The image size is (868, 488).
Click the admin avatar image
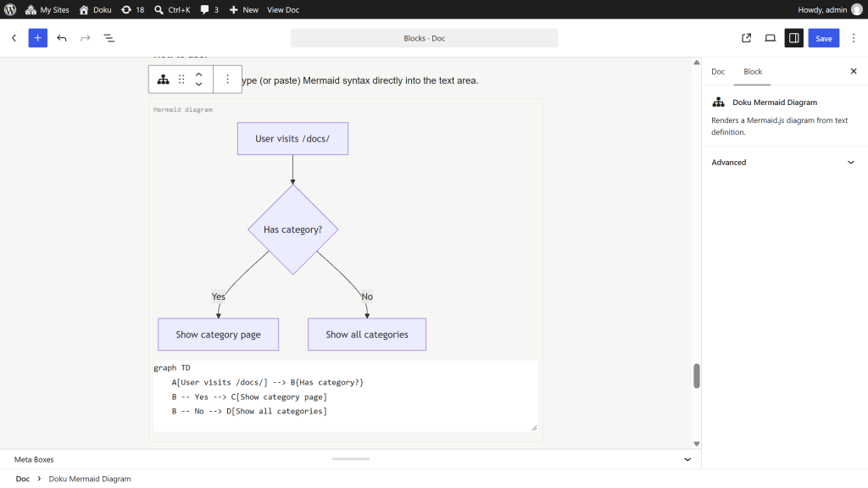point(856,9)
